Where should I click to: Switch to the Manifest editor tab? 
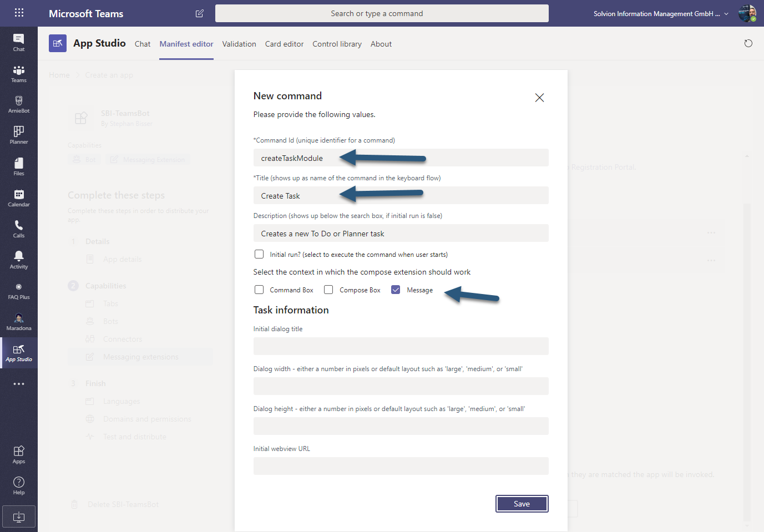[x=186, y=44]
